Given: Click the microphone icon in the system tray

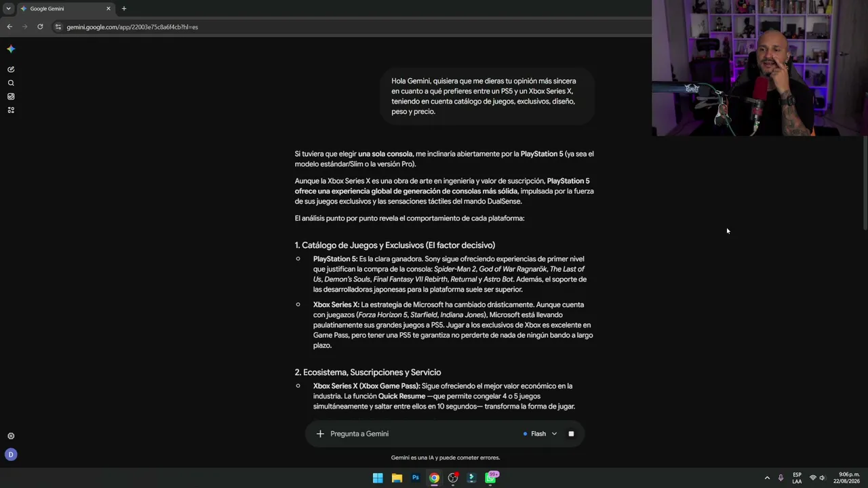Looking at the screenshot, I should point(781,478).
